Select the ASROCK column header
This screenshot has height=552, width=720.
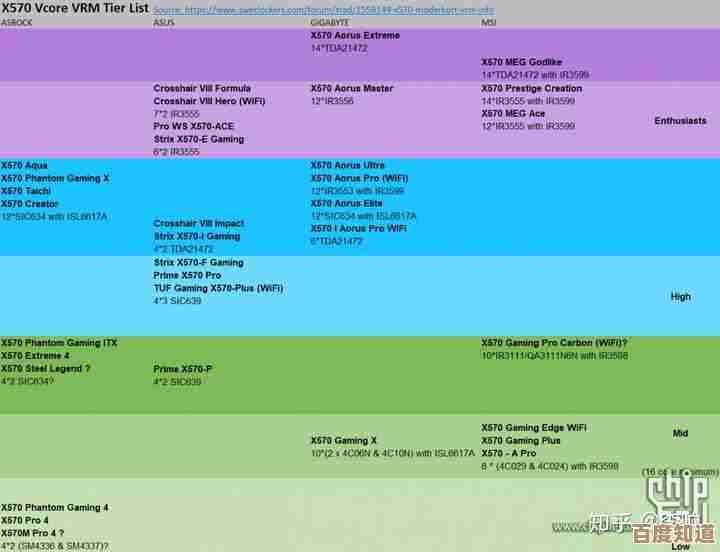tap(17, 22)
